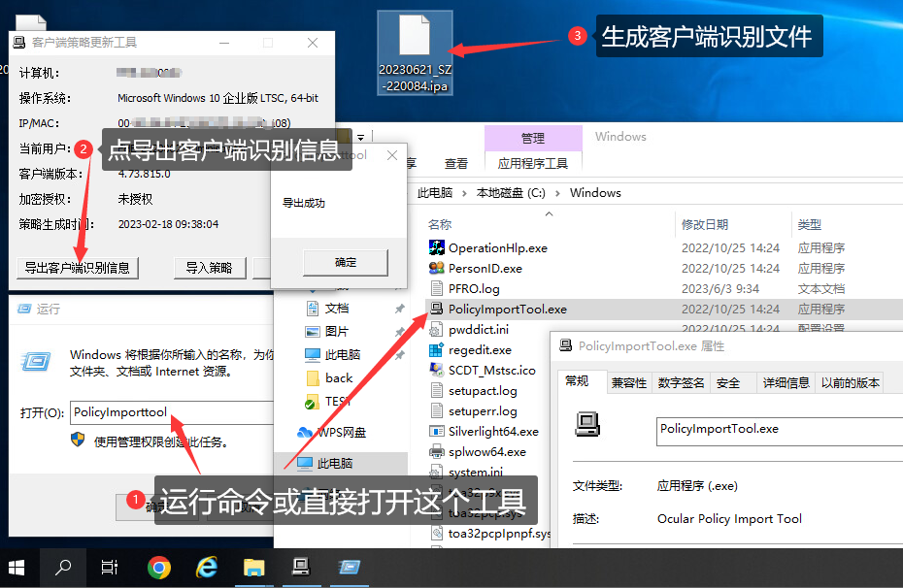Click the sort arrow above 名称 column
Image resolution: width=903 pixels, height=588 pixels.
click(549, 214)
